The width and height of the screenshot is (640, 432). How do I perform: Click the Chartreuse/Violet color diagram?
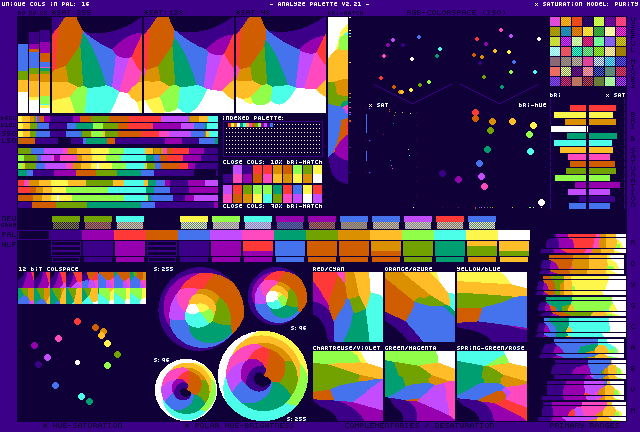(347, 385)
